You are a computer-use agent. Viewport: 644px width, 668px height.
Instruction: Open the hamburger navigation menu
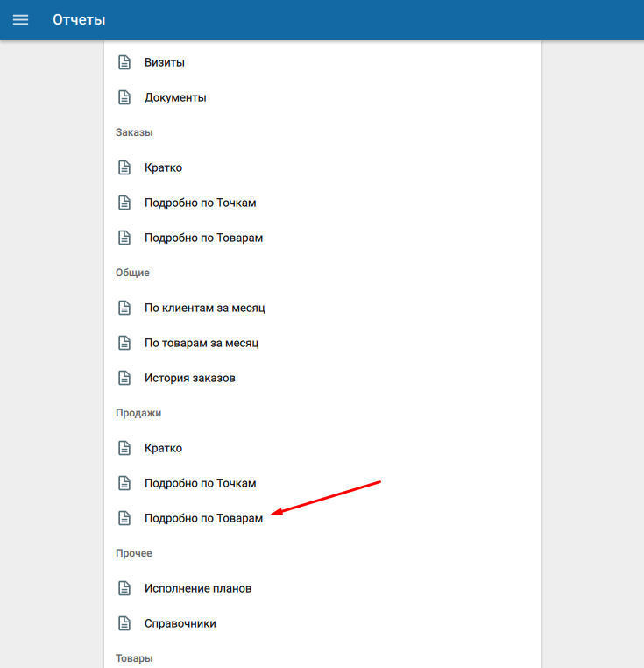point(20,19)
